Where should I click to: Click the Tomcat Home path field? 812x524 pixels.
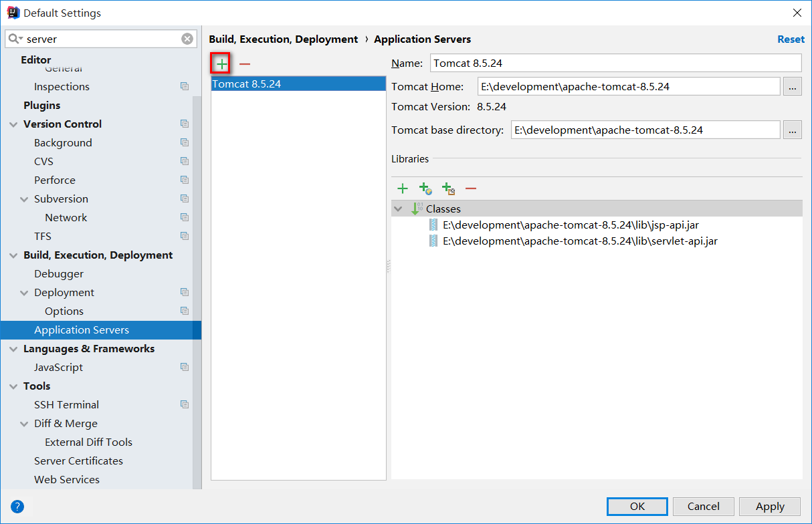click(629, 86)
